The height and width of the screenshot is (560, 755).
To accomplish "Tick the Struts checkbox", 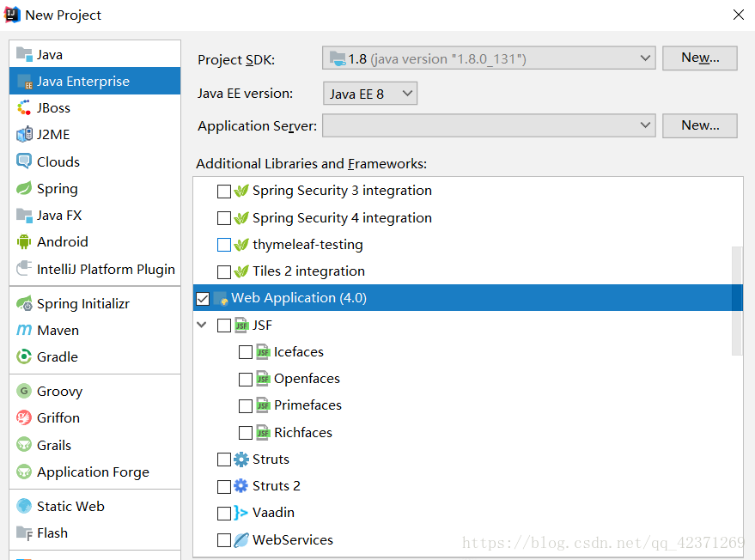I will [224, 460].
